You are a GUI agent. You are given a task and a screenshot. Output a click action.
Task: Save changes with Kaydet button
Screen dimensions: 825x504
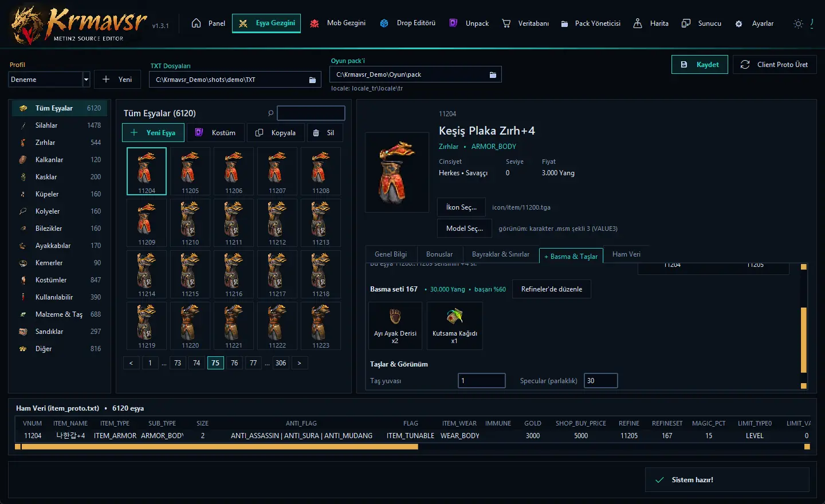click(x=700, y=65)
